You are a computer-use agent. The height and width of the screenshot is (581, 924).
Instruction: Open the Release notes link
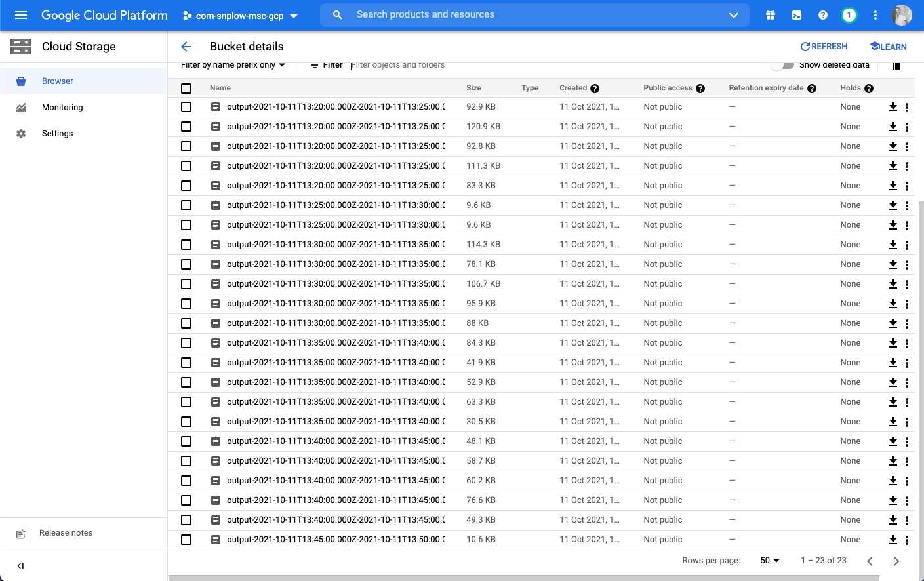(x=66, y=533)
